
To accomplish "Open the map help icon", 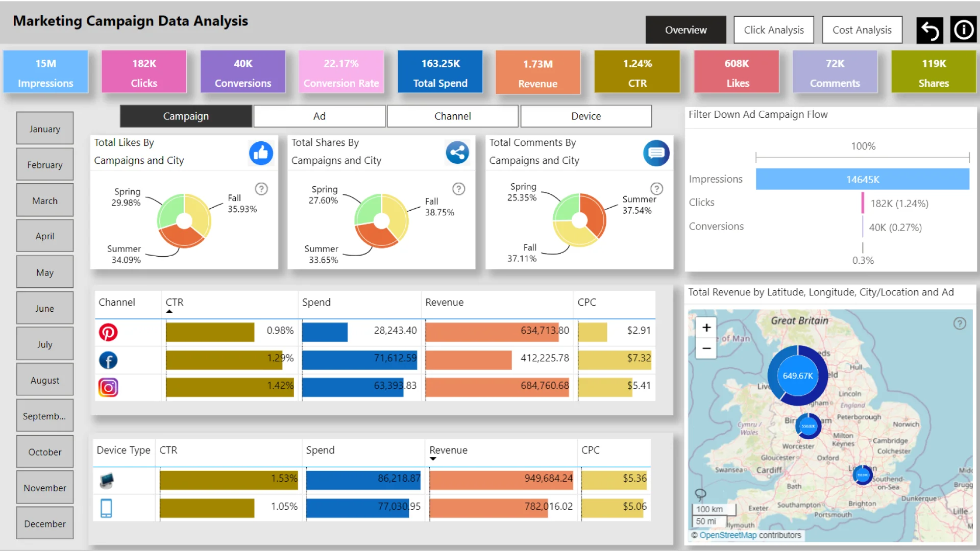I will coord(960,323).
